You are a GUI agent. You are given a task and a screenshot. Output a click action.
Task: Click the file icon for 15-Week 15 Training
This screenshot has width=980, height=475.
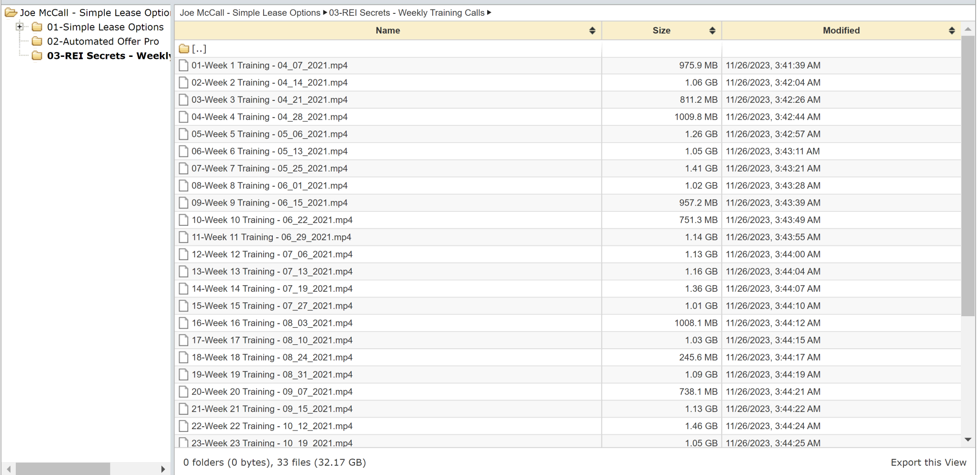click(x=183, y=306)
